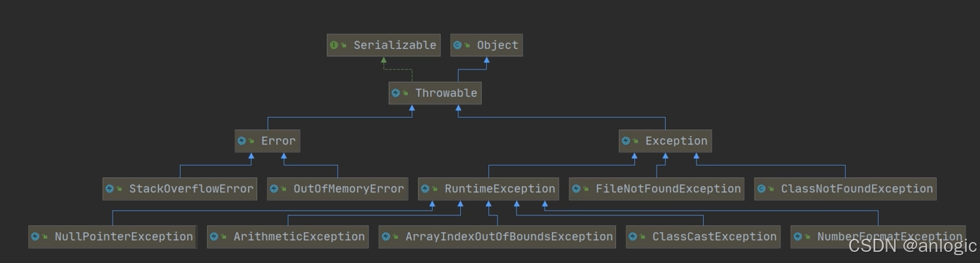Select the FileNotFoundException node

657,188
